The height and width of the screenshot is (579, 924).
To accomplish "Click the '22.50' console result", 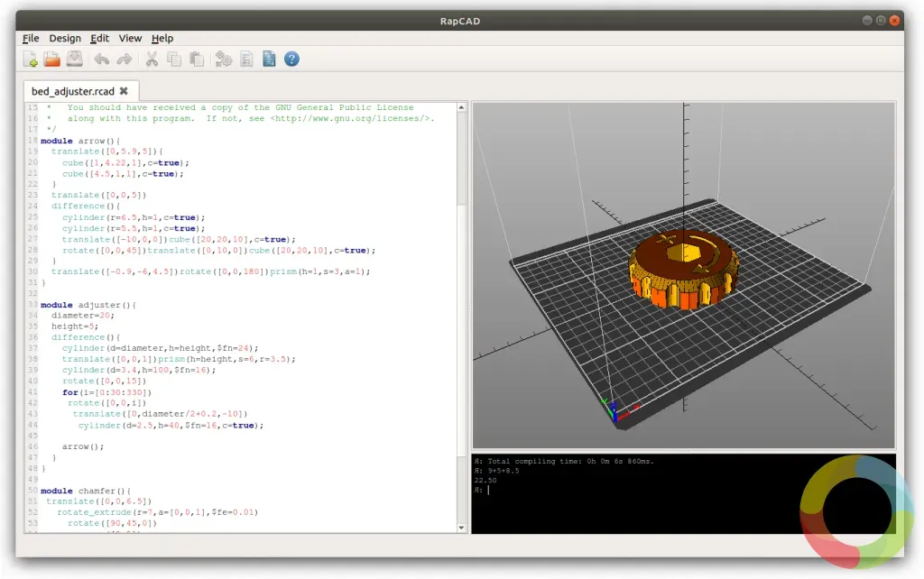I will pos(485,480).
